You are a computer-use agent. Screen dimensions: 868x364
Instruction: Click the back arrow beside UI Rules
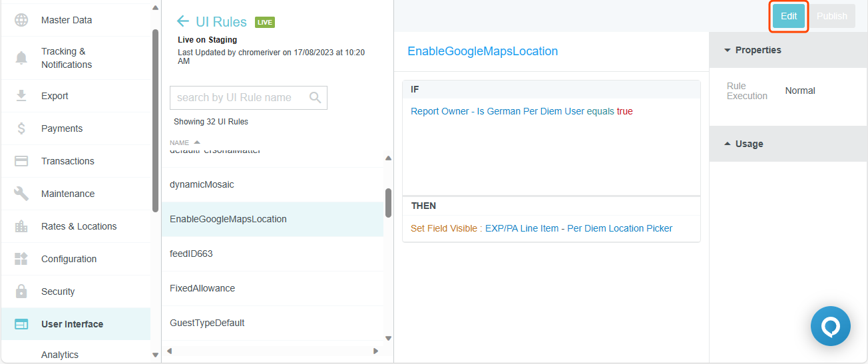[183, 22]
